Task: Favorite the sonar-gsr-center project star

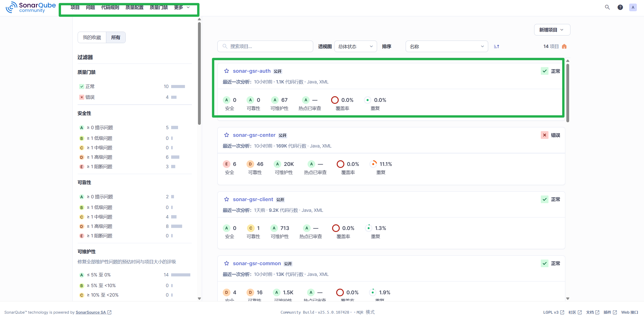Action: point(226,135)
